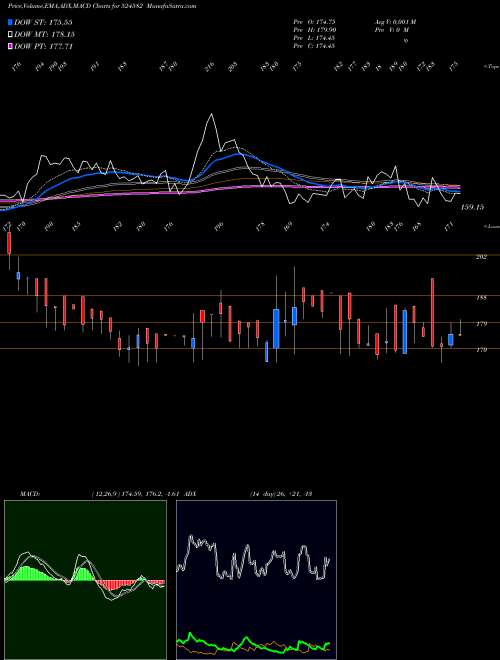The width and height of the screenshot is (500, 660).
Task: Click the 'ADX' panel heading
Action: (x=190, y=493)
